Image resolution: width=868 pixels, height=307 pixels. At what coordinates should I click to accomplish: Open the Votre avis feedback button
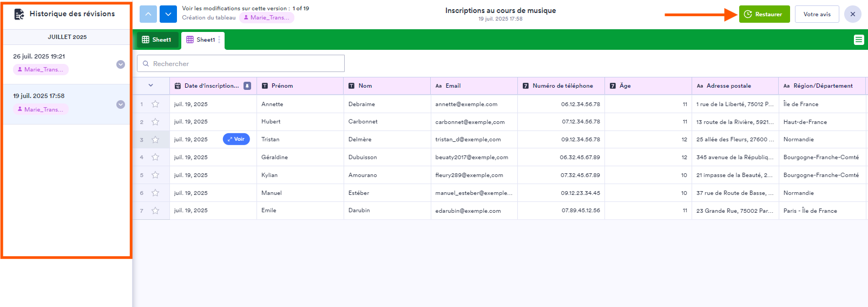coord(817,14)
